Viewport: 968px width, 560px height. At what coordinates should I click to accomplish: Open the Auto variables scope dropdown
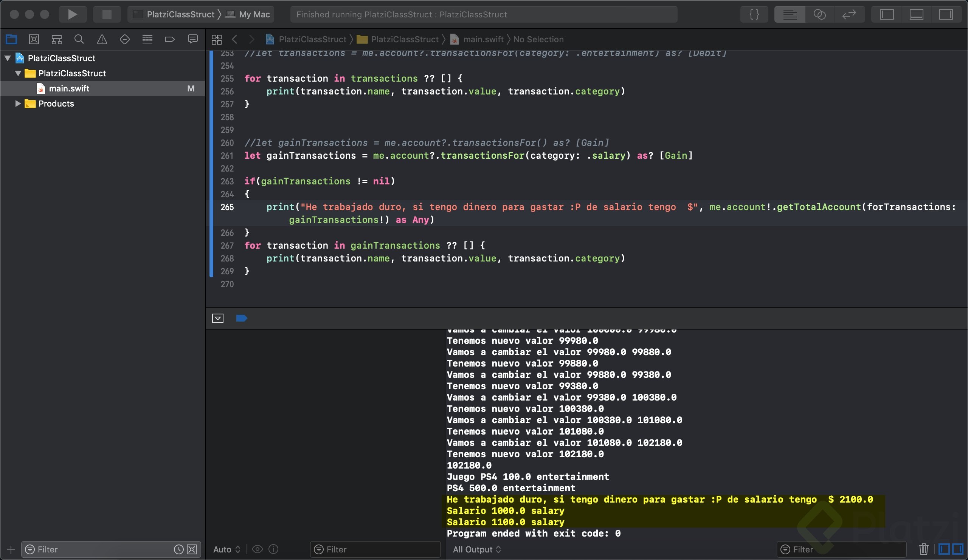(x=226, y=549)
